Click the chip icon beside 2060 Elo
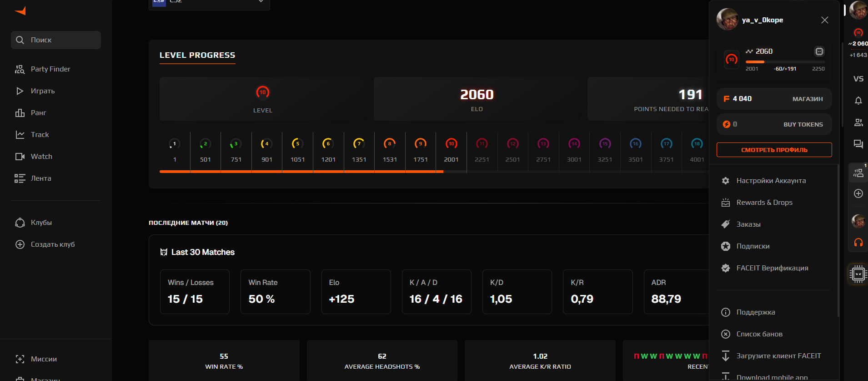This screenshot has height=381, width=868. [819, 51]
